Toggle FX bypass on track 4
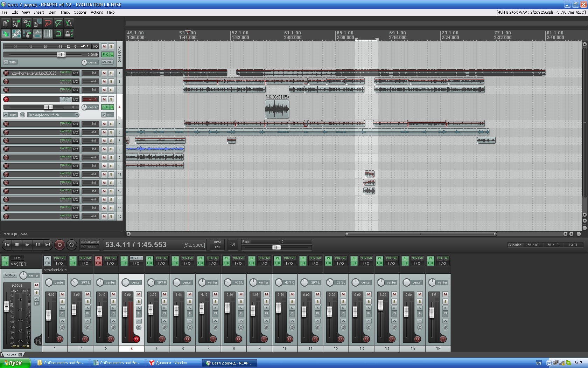Image resolution: width=588 pixels, height=368 pixels. 112,107
